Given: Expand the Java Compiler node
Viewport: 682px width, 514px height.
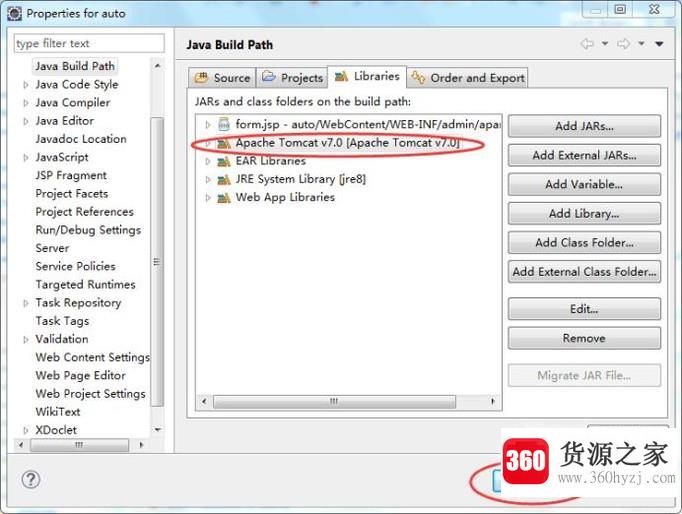Looking at the screenshot, I should pyautogui.click(x=26, y=103).
